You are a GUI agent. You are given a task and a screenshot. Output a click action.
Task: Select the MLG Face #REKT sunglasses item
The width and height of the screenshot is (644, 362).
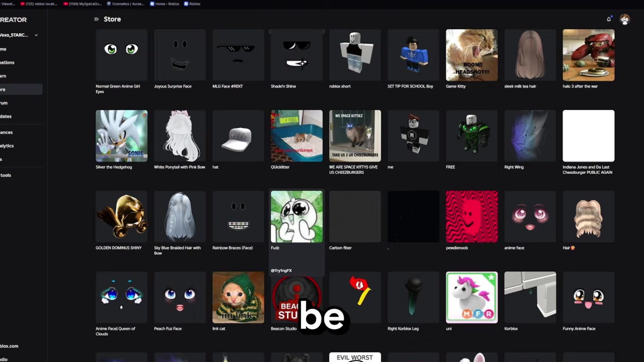pos(238,55)
